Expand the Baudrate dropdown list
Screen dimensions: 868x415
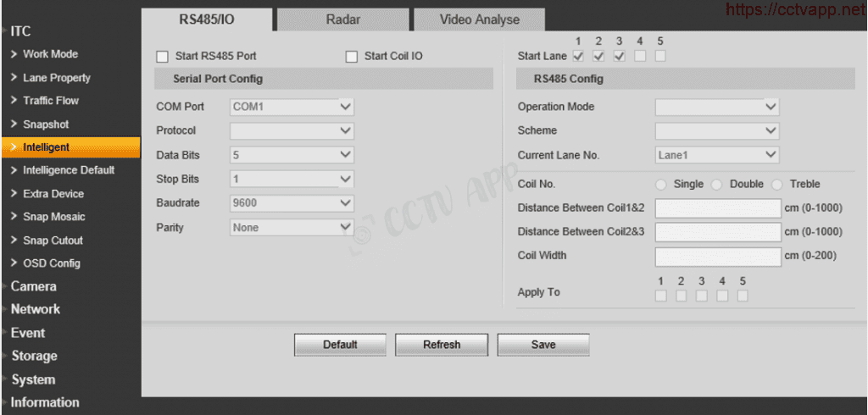coord(292,203)
